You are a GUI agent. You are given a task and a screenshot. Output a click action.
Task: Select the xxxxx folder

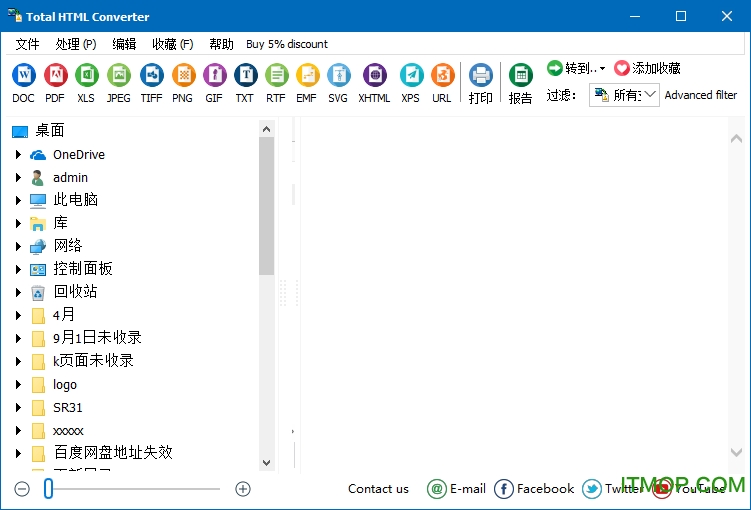68,431
